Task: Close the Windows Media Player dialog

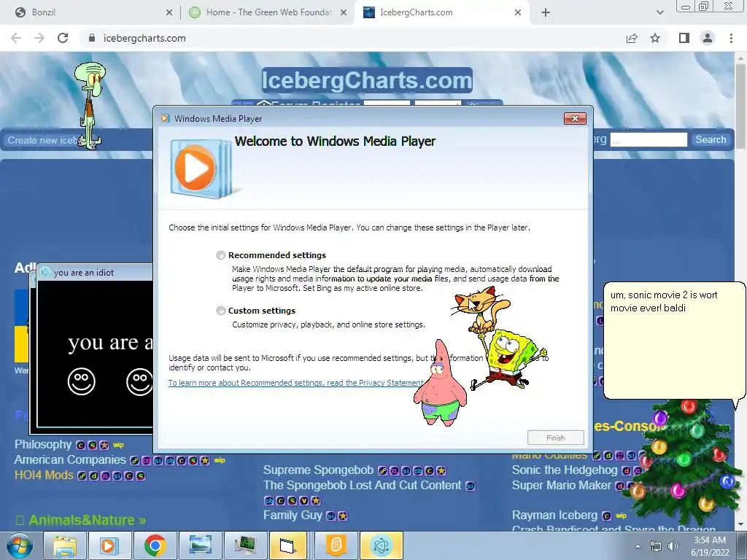Action: point(575,119)
